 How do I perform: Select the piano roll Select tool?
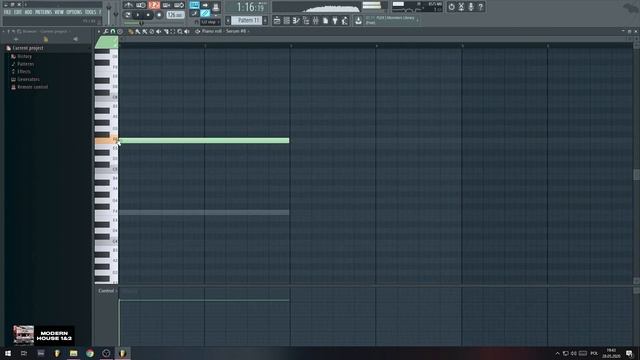(173, 31)
